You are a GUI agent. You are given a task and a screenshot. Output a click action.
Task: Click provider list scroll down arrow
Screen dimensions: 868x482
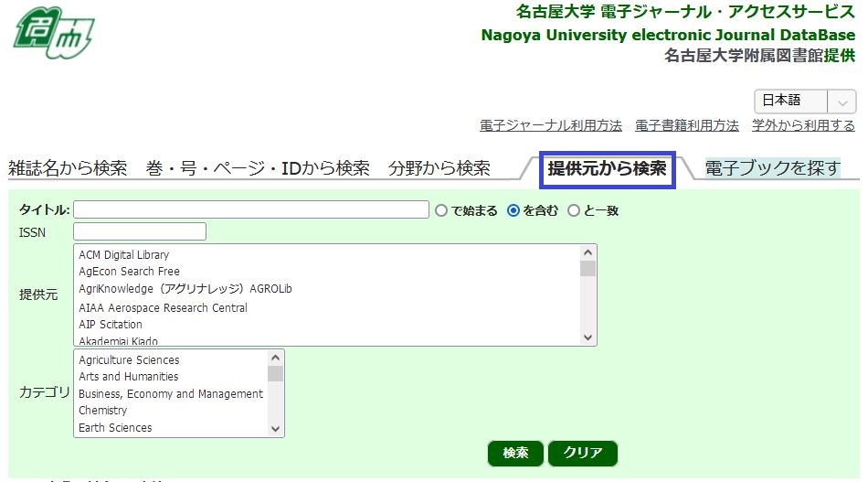tap(587, 337)
